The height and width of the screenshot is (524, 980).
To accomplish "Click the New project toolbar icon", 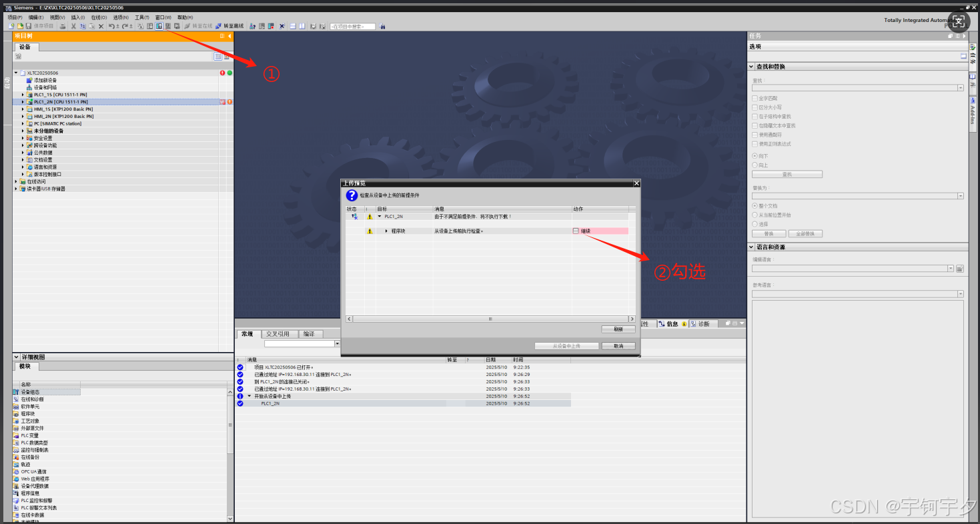I will pos(11,26).
